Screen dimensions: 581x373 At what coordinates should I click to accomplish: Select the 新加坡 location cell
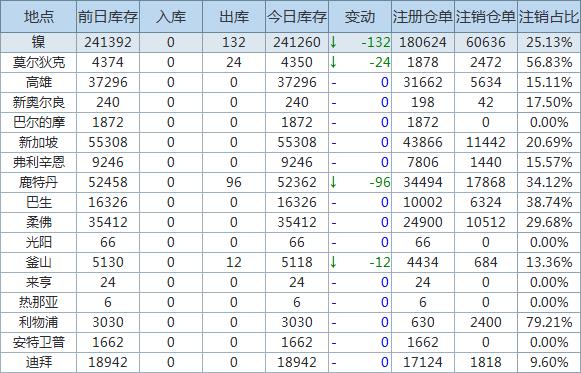(x=39, y=142)
